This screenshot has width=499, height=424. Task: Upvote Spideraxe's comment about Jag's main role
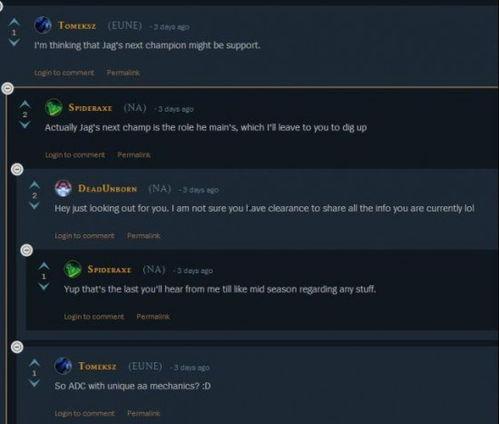(x=25, y=105)
